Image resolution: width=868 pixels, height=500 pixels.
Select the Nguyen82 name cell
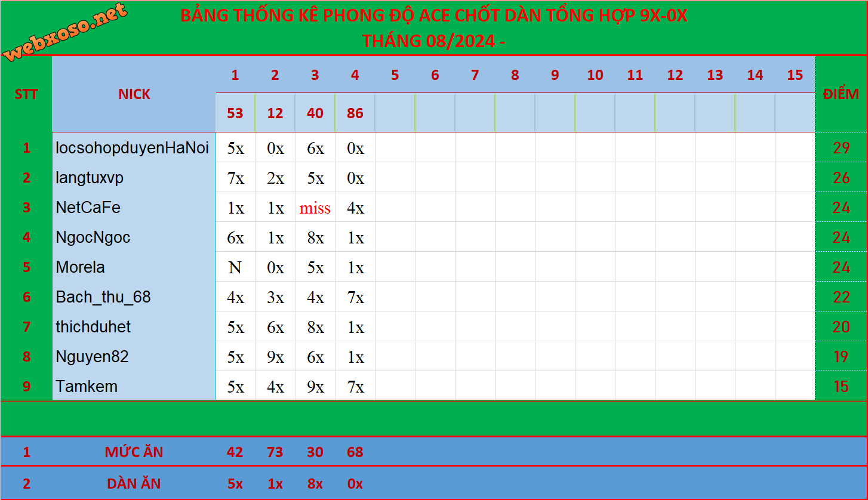(134, 356)
